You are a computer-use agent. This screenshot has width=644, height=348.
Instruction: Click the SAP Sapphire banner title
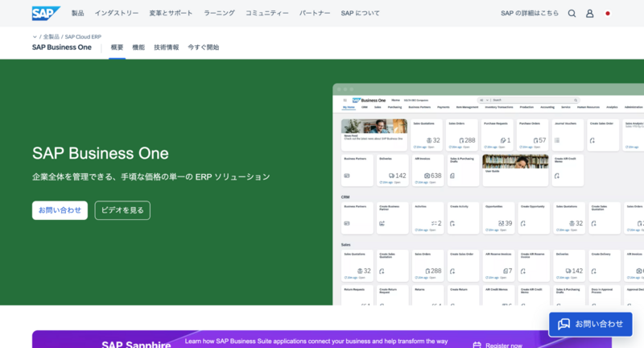click(x=136, y=344)
